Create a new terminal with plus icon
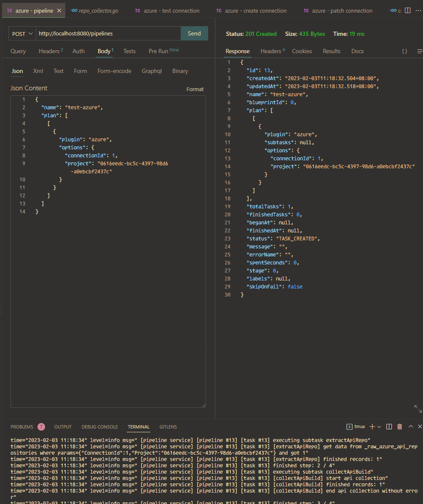Image resolution: width=423 pixels, height=504 pixels. pyautogui.click(x=372, y=426)
